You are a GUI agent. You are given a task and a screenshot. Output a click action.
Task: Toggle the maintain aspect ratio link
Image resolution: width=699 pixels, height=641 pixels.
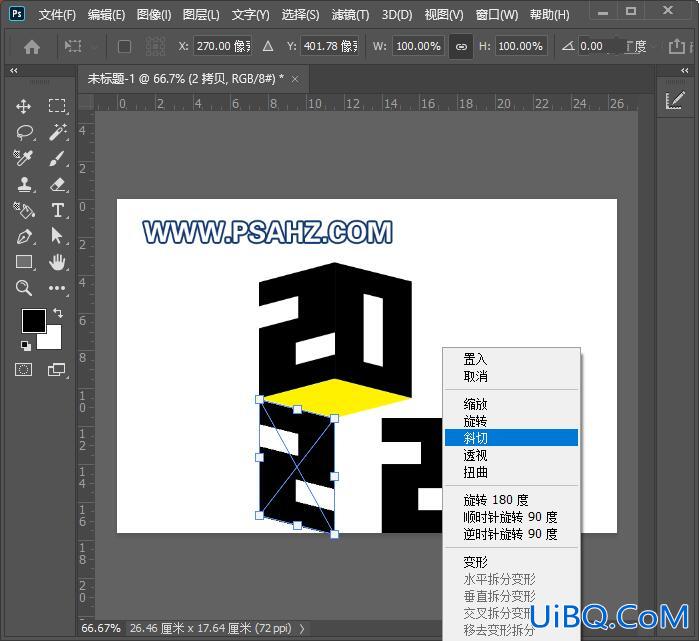coord(461,46)
